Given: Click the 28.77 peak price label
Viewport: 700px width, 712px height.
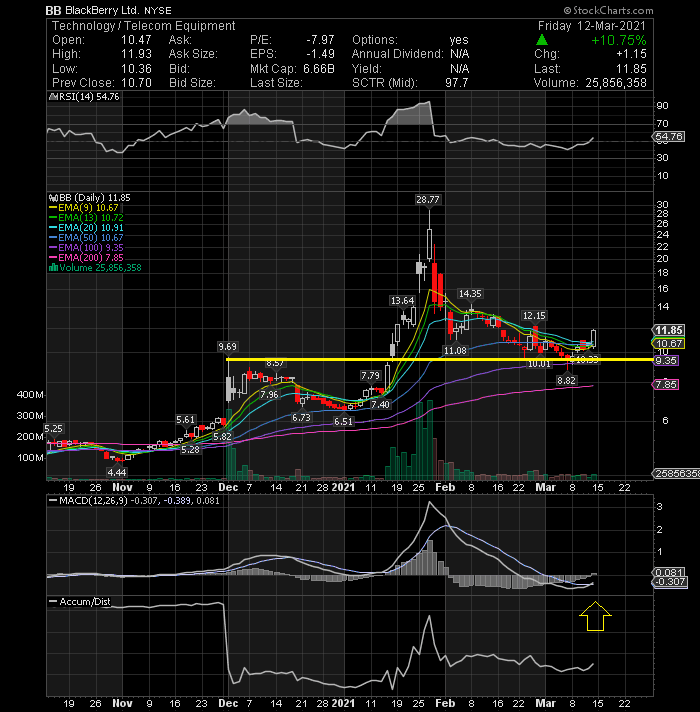Looking at the screenshot, I should 428,199.
